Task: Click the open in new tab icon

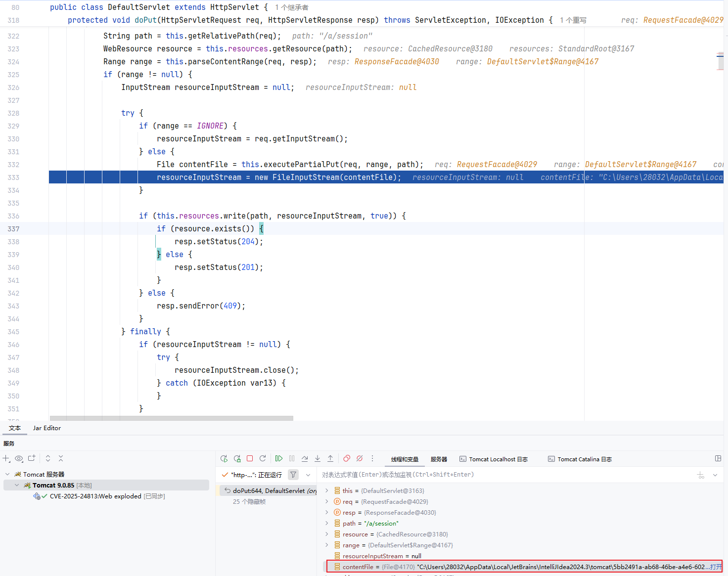Action: pos(32,458)
